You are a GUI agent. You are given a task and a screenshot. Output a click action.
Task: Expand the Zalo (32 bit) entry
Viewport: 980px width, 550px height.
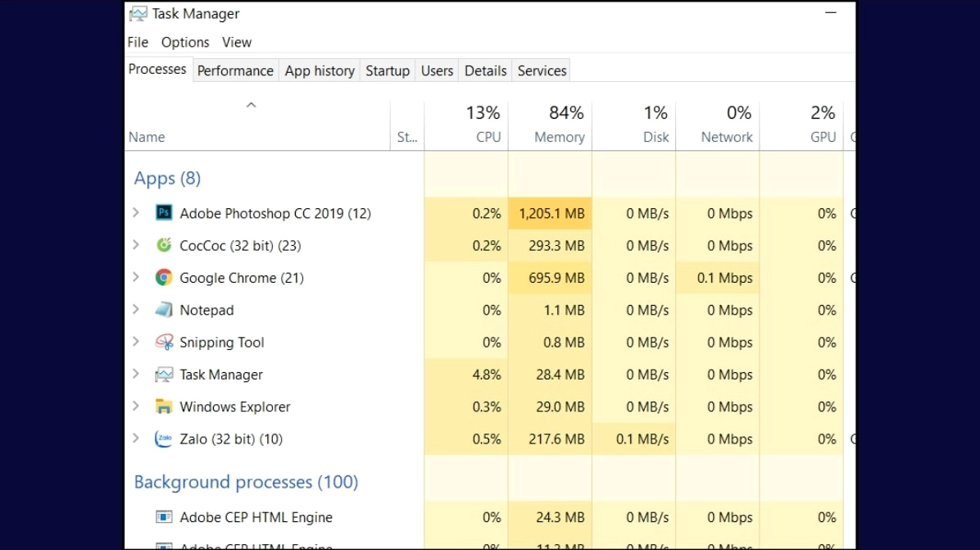pyautogui.click(x=135, y=439)
